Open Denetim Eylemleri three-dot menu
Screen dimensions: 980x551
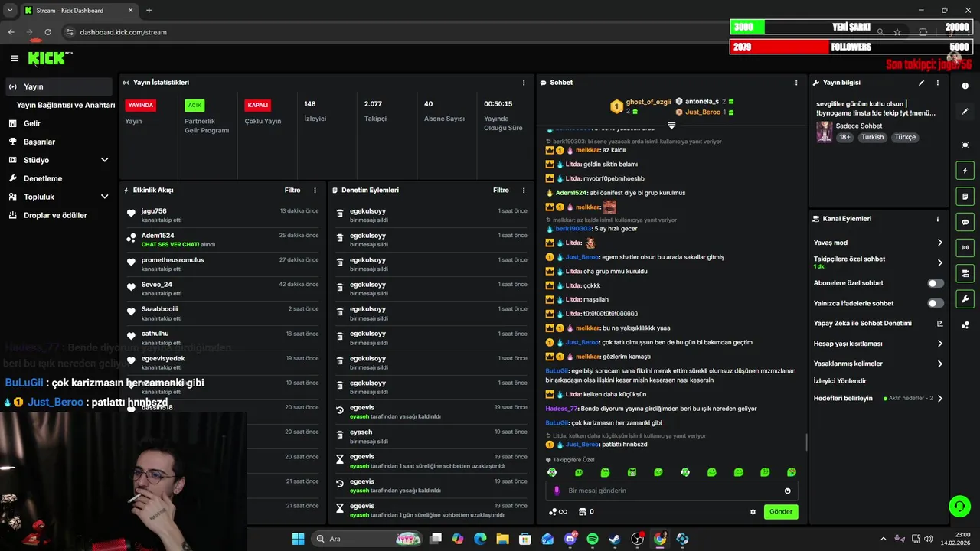pyautogui.click(x=524, y=190)
